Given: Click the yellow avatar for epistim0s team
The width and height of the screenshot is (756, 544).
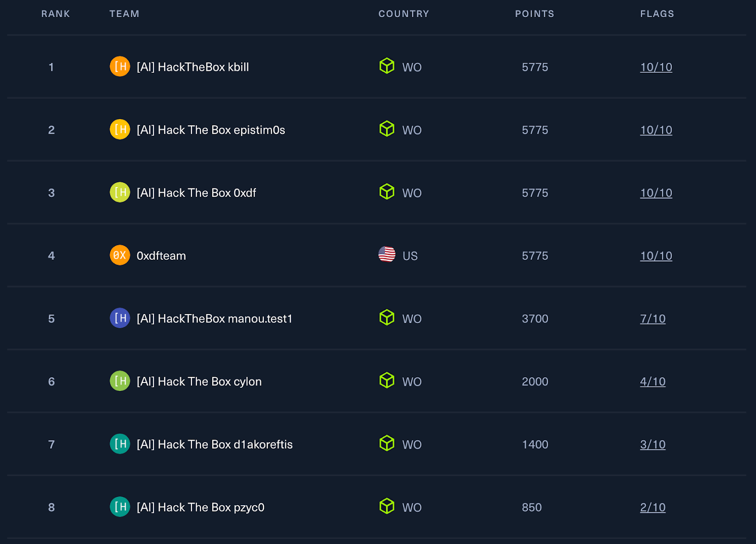Looking at the screenshot, I should pos(120,129).
